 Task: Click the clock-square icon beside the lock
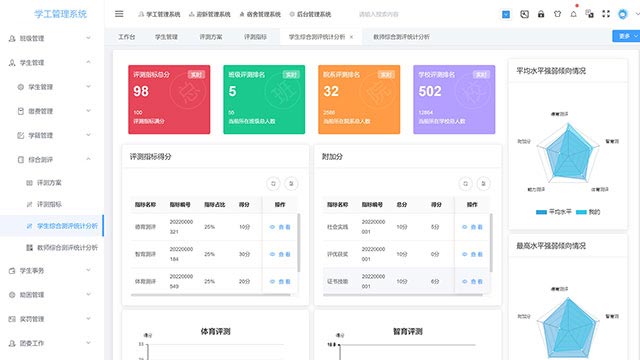coord(524,14)
